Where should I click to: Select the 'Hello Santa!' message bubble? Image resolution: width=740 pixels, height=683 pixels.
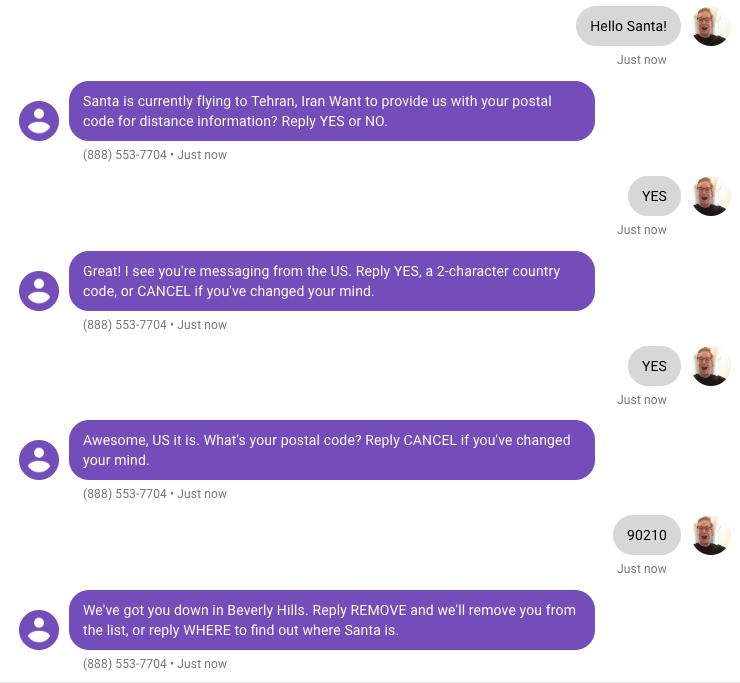point(628,26)
